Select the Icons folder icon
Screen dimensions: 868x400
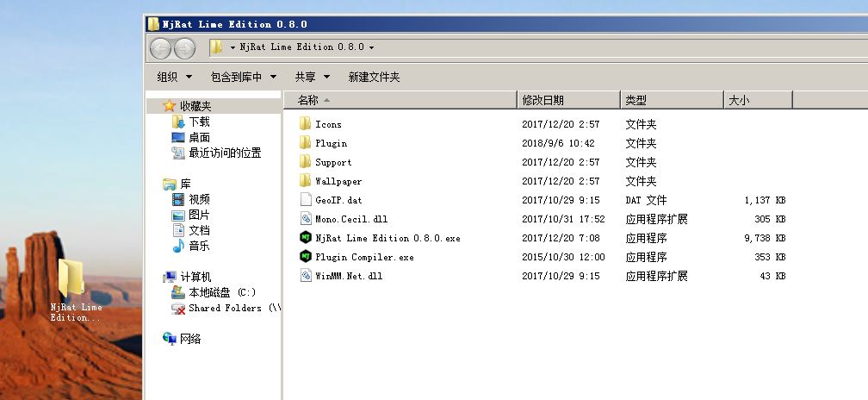pyautogui.click(x=306, y=123)
